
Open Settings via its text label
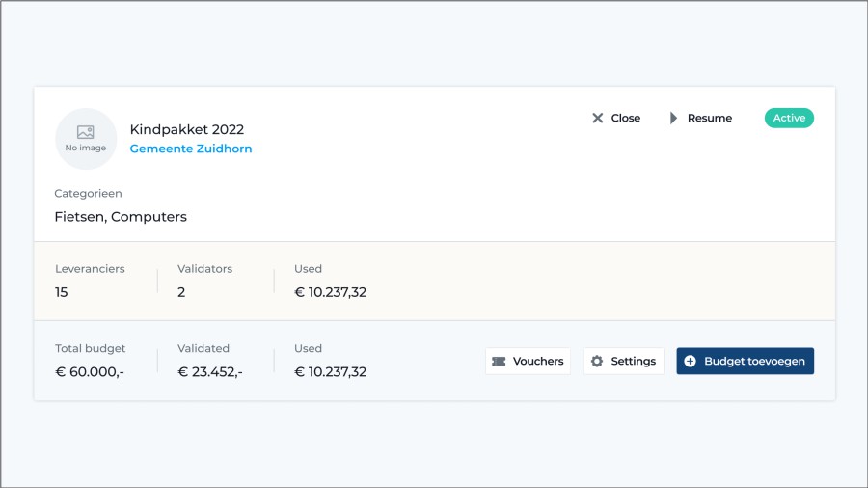633,362
